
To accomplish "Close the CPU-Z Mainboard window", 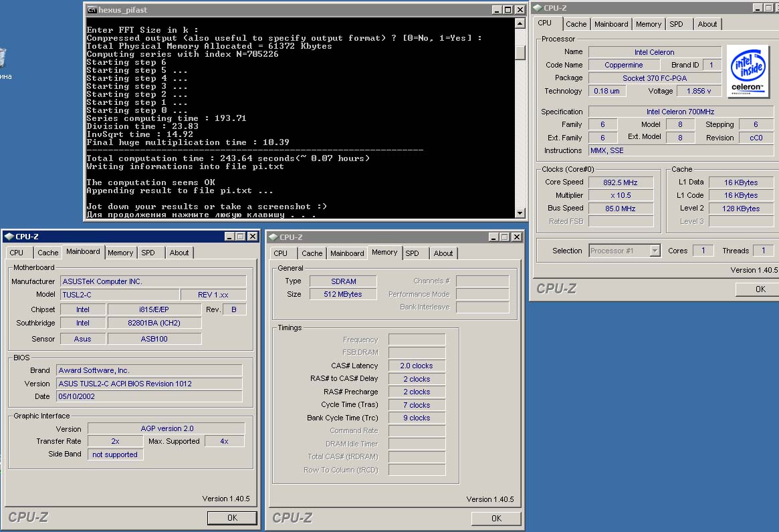I will (252, 237).
